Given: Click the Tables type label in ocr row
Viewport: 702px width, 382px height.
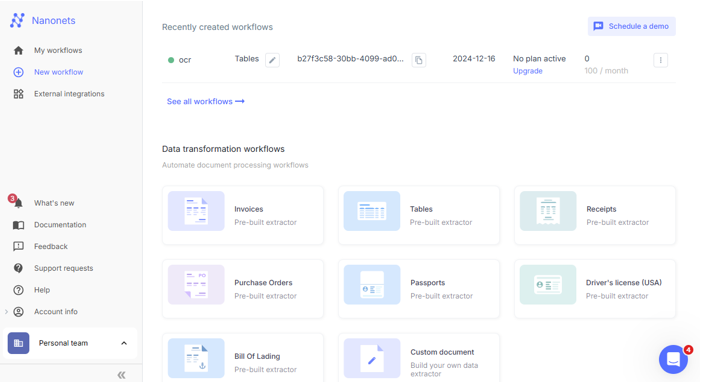Looking at the screenshot, I should click(x=247, y=59).
